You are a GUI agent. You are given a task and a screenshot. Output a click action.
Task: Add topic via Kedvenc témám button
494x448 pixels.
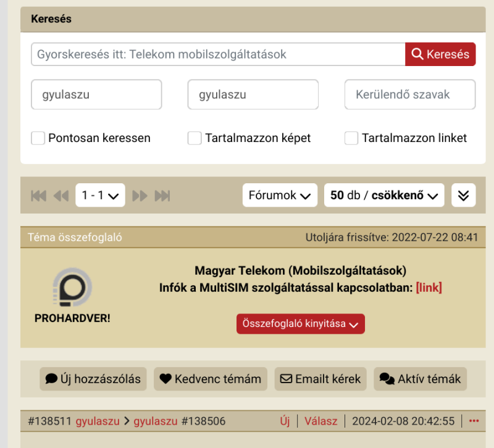click(211, 379)
